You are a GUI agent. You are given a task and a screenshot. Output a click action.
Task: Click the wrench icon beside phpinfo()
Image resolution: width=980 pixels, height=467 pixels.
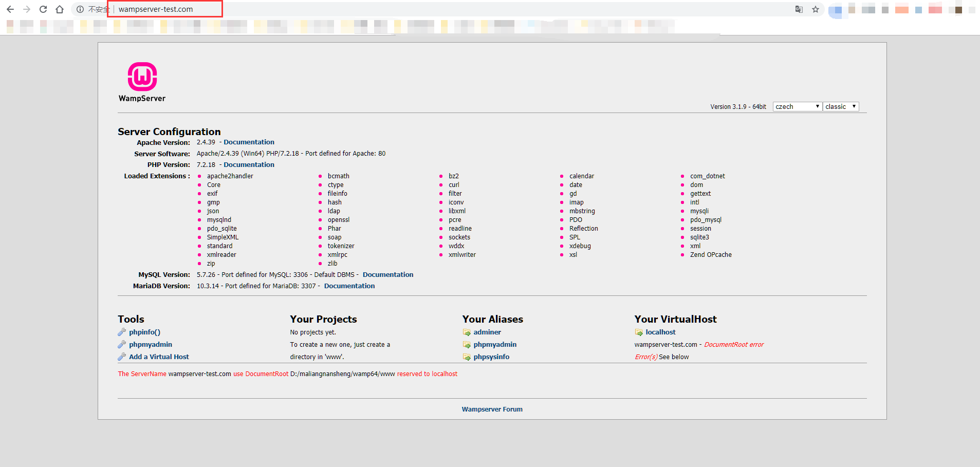pyautogui.click(x=122, y=332)
